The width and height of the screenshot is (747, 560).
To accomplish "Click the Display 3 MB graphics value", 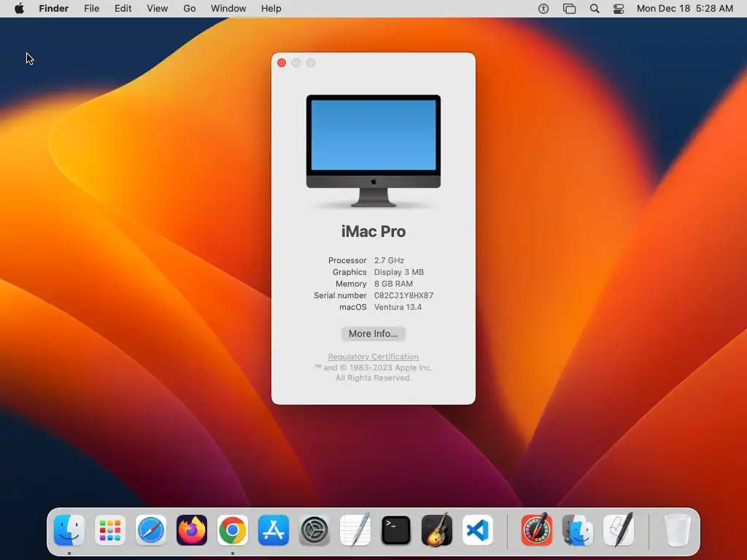I will tap(399, 273).
